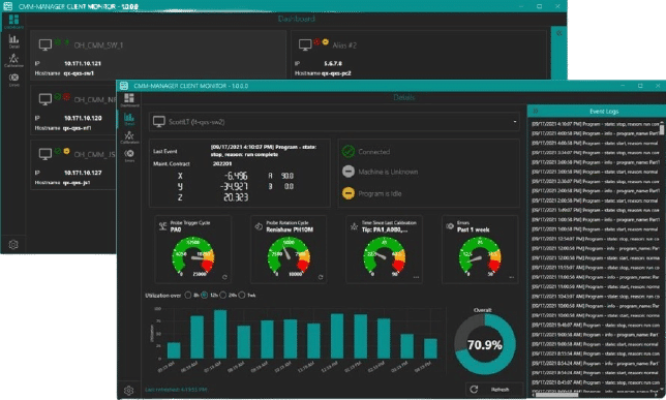666x400 pixels.
Task: Click the tallest utilization bar in chart
Action: click(220, 334)
